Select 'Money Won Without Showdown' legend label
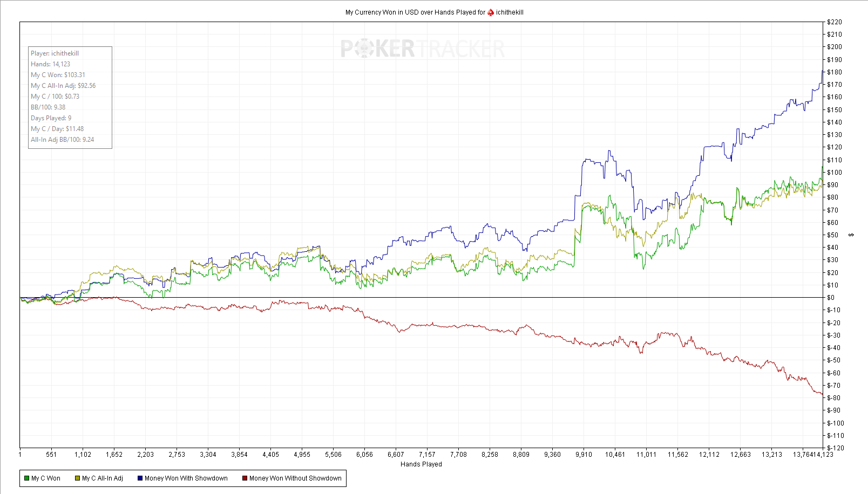The width and height of the screenshot is (868, 494). pos(295,478)
